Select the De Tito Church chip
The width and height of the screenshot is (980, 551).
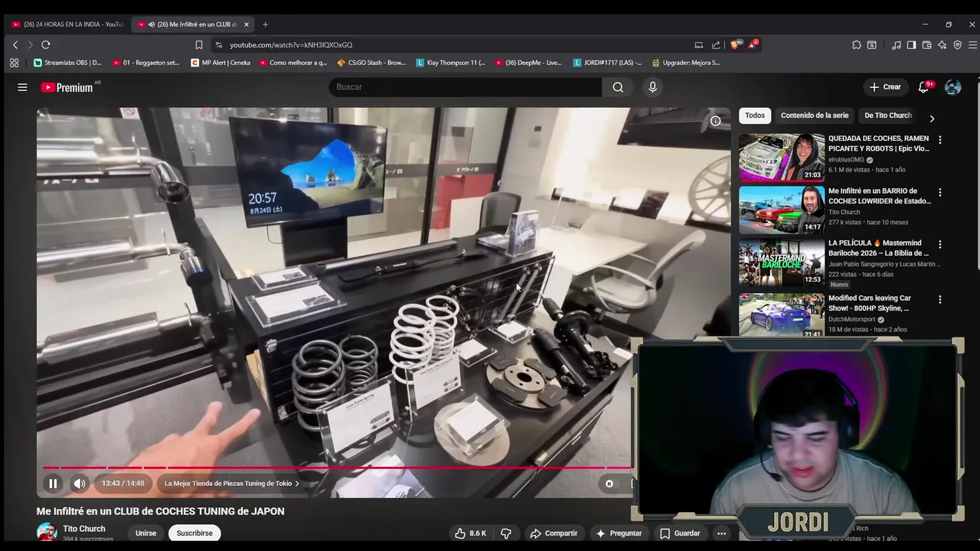(x=888, y=116)
